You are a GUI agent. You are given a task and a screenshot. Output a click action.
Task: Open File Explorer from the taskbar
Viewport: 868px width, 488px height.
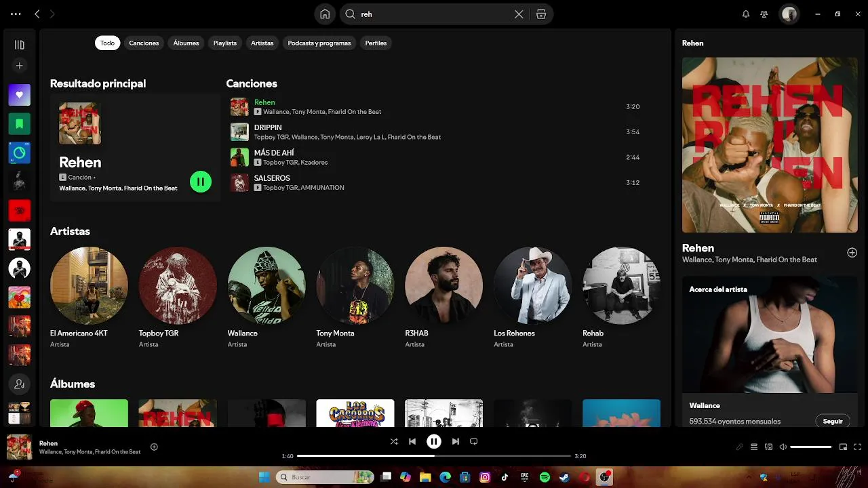425,477
